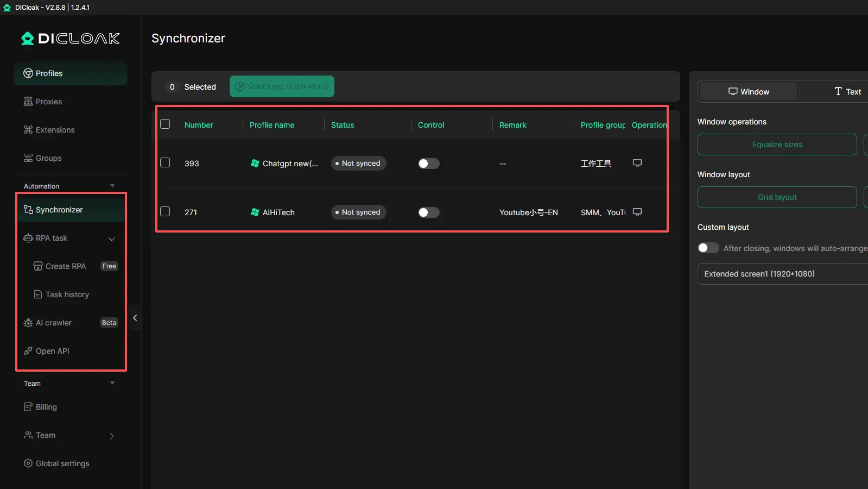Click the monitor icon for profile 393

(x=637, y=163)
